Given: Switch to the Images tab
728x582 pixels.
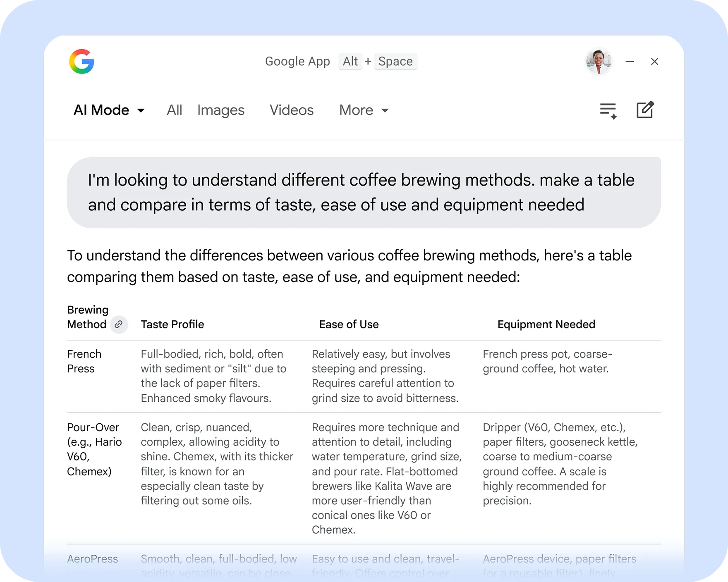Looking at the screenshot, I should coord(220,110).
